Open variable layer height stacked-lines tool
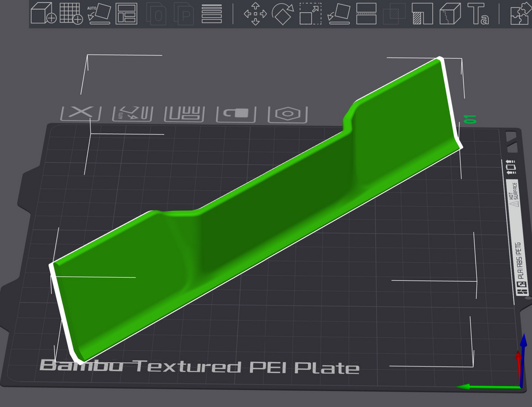Viewport: 532px width, 407px height. [212, 14]
